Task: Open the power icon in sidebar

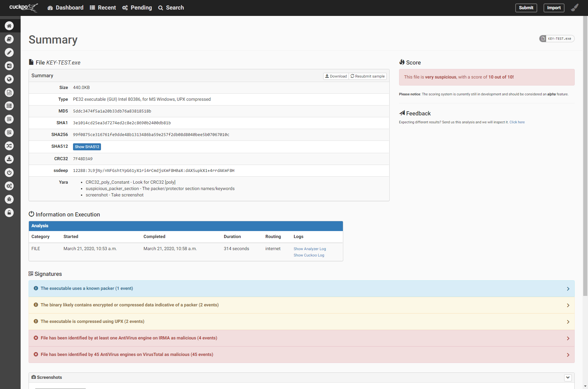Action: [9, 173]
